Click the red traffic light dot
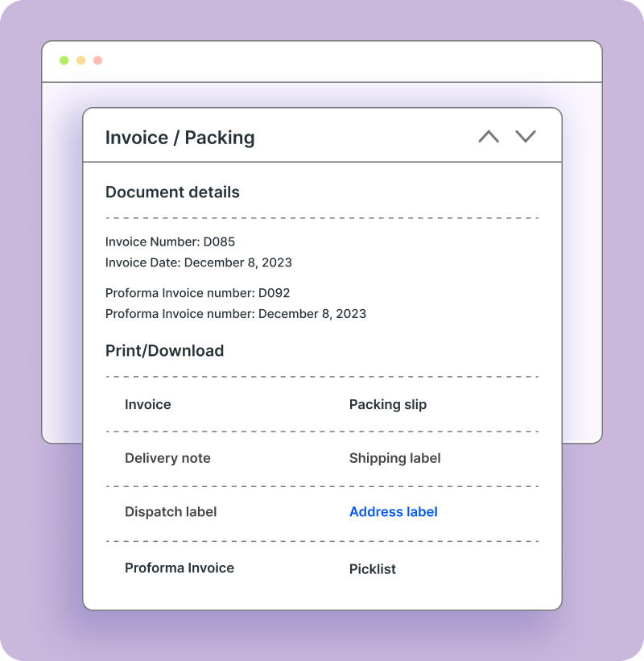 (x=97, y=60)
